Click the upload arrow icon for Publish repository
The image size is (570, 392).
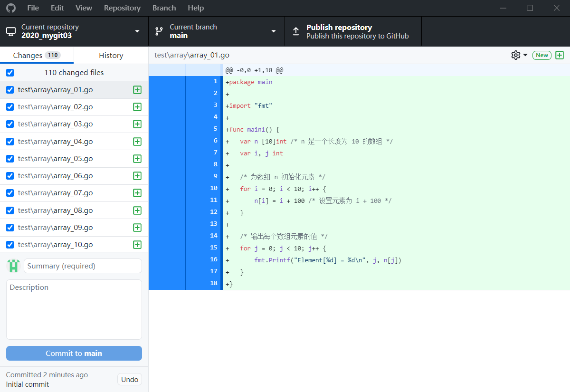pyautogui.click(x=296, y=31)
